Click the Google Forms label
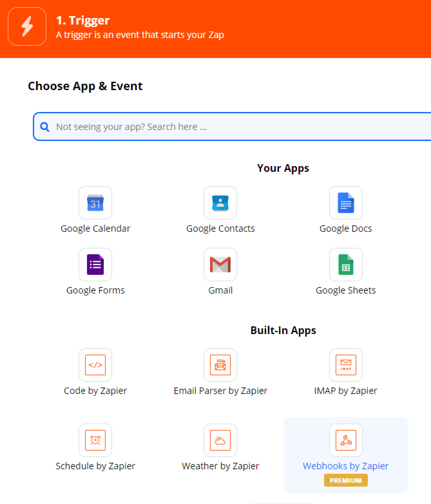Viewport: 431px width, 504px height. click(x=95, y=290)
